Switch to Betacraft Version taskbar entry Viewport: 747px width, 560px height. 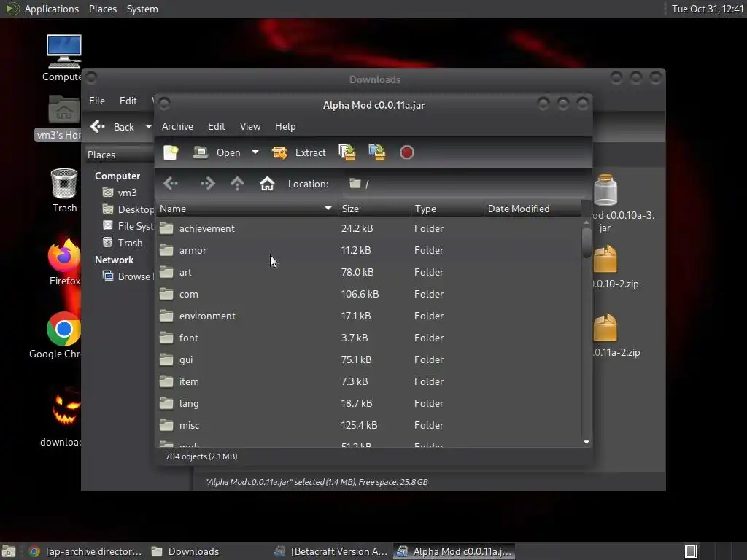pos(332,551)
